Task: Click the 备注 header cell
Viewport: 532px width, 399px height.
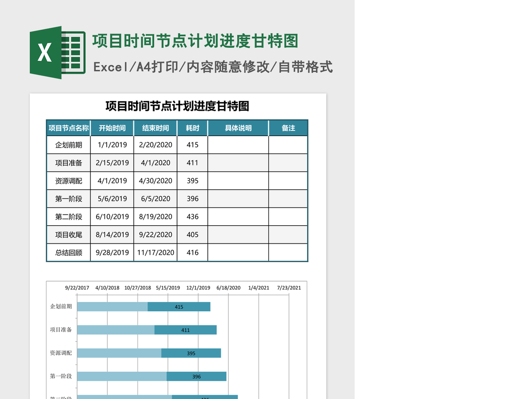Action: (x=288, y=128)
